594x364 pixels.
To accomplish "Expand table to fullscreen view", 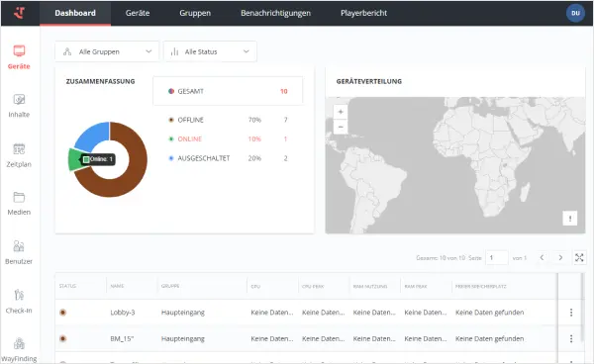I will pos(579,258).
